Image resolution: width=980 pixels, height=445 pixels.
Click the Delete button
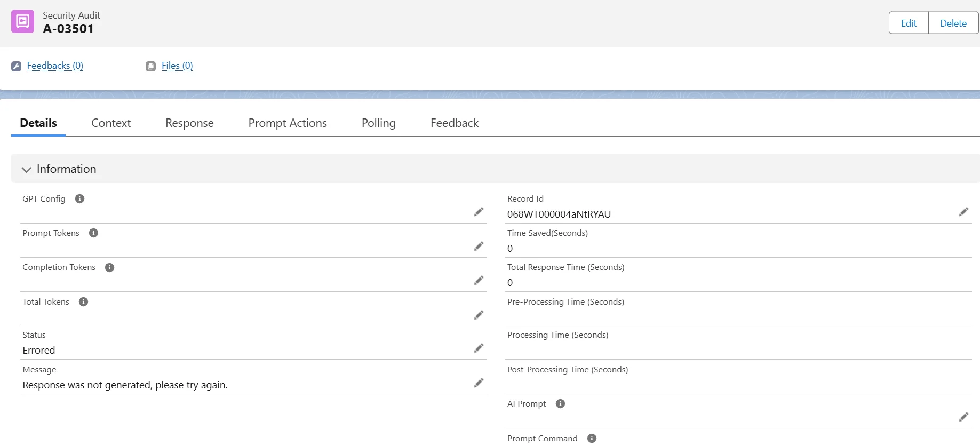(953, 23)
